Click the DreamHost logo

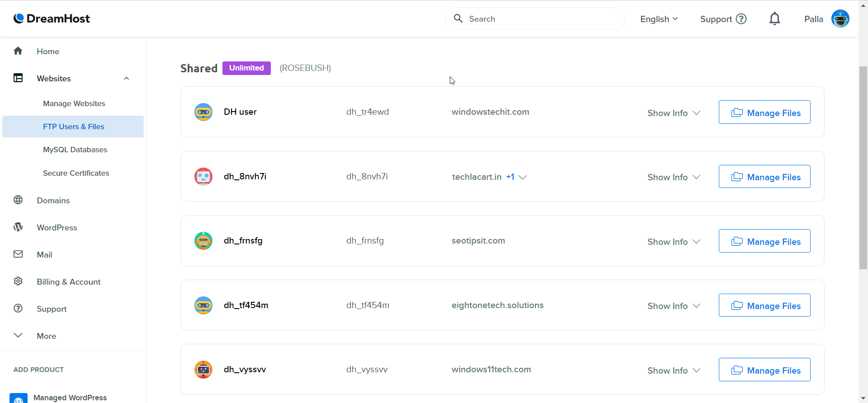(52, 19)
